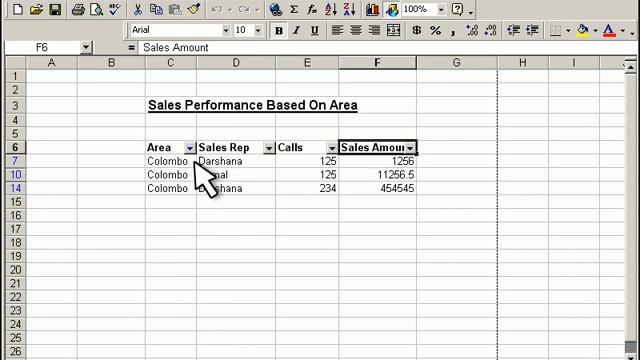Sort ascending A to Z
The width and height of the screenshot is (640, 360).
[331, 9]
